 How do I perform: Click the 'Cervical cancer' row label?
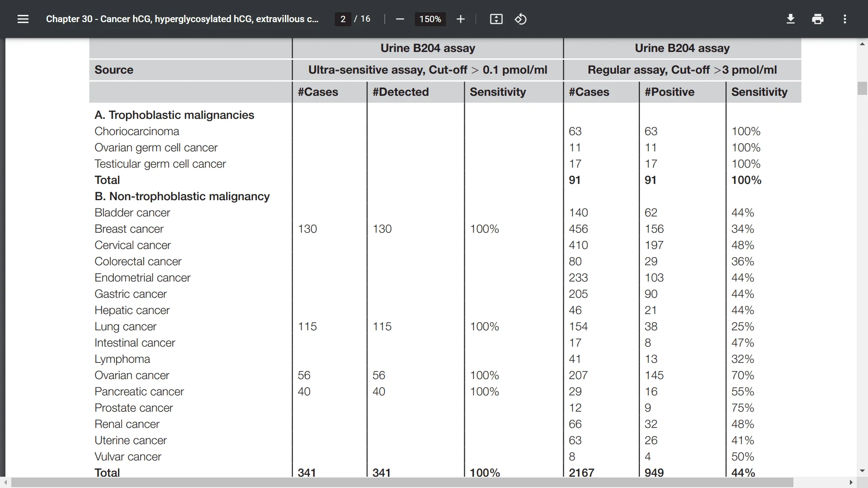(132, 245)
